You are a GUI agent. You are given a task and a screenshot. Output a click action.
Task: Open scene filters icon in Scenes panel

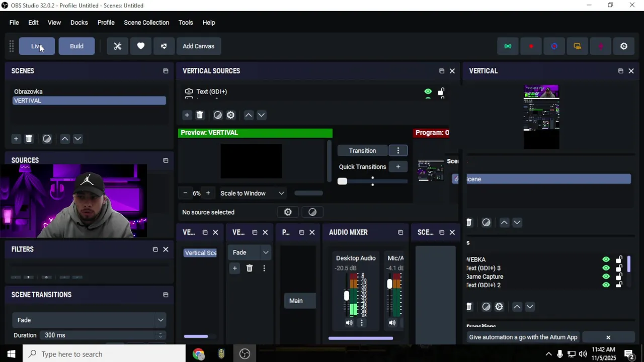coord(47,139)
